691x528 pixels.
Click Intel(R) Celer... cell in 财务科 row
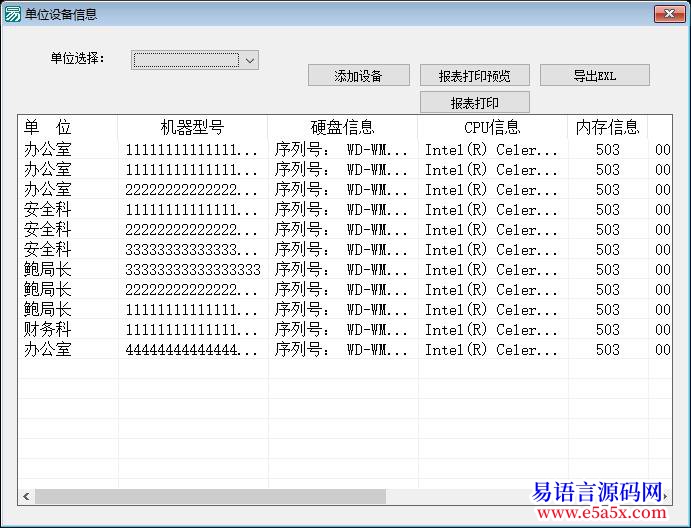491,329
